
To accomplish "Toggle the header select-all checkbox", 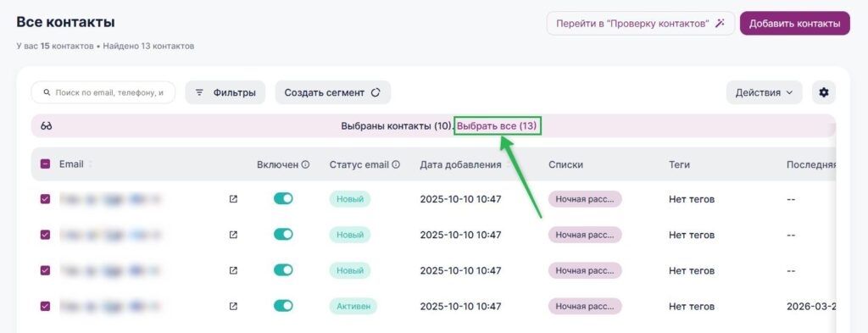I will 46,164.
